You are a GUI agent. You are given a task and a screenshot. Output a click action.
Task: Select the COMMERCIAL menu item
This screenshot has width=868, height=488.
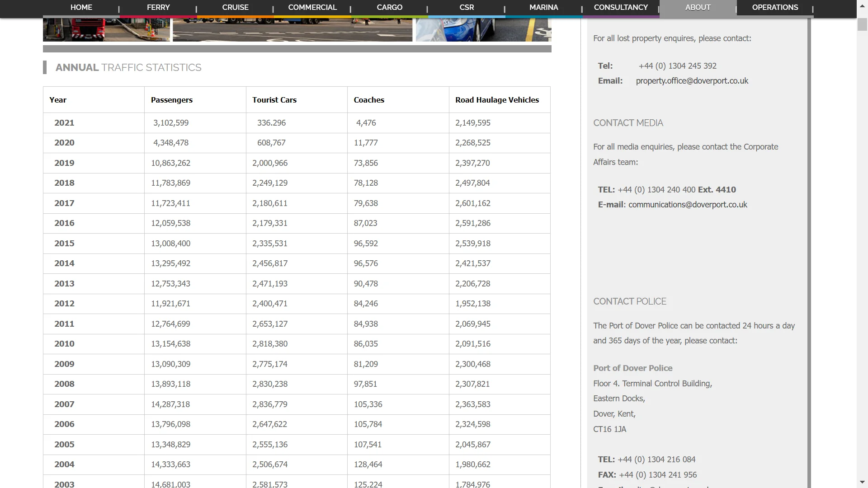[x=312, y=8]
